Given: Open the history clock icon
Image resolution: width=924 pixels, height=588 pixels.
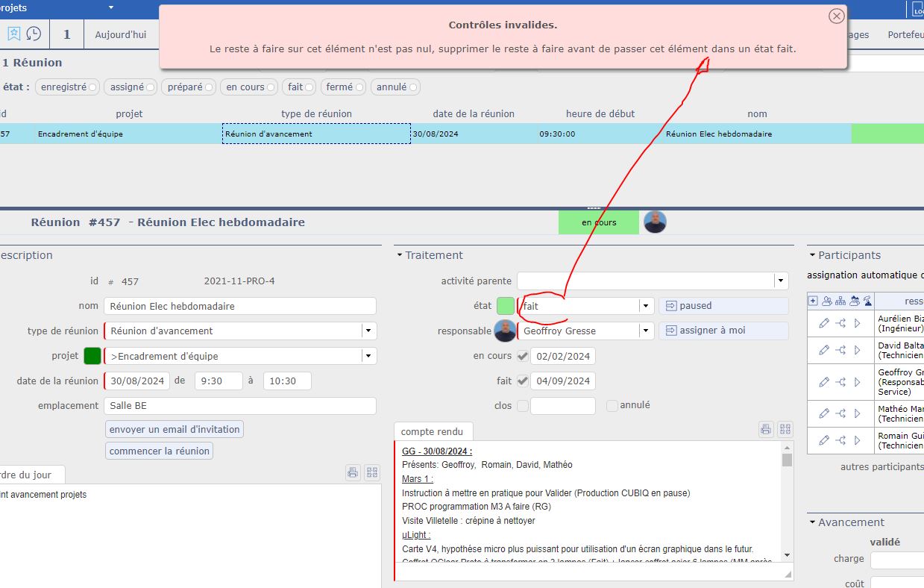Looking at the screenshot, I should [x=34, y=34].
